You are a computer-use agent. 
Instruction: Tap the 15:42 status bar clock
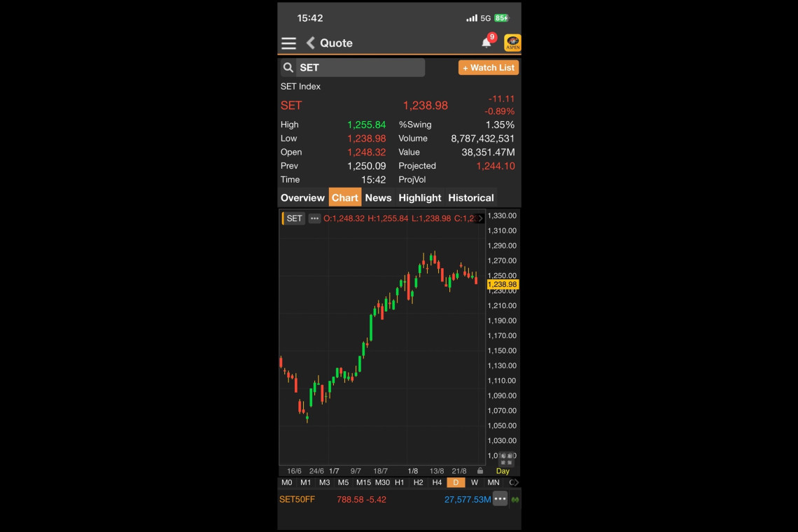coord(310,18)
